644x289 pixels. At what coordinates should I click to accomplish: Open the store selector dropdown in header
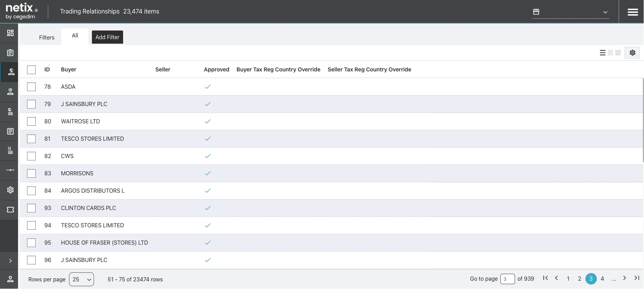[571, 12]
